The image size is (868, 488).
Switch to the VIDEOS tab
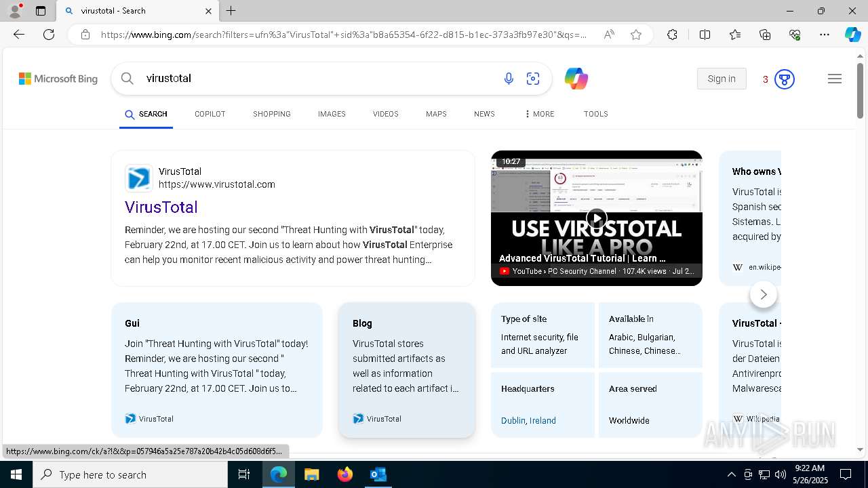coord(386,114)
